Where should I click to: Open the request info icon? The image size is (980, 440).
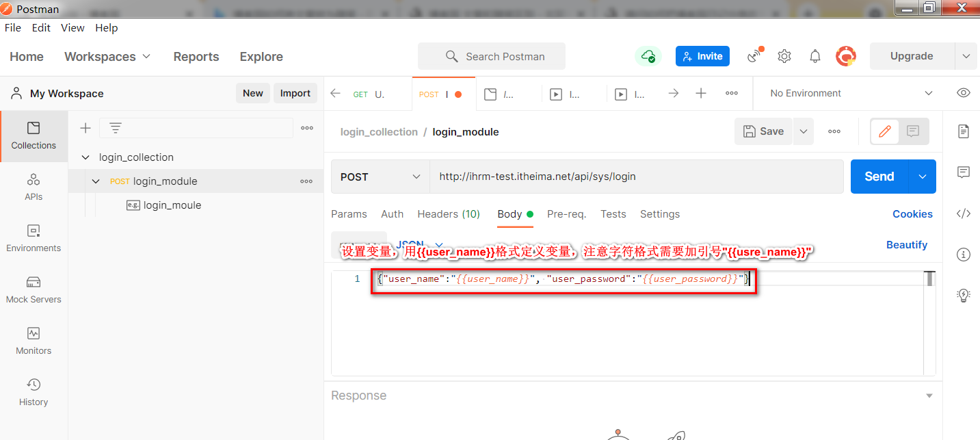[964, 255]
